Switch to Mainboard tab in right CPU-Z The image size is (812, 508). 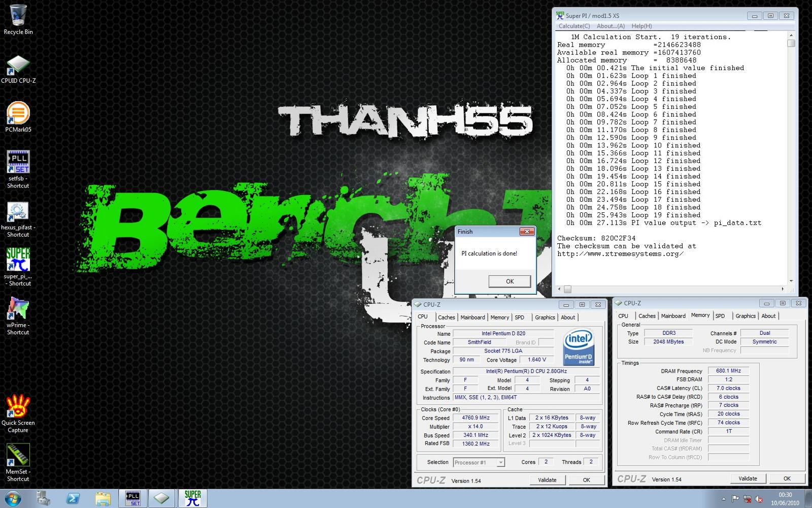673,316
